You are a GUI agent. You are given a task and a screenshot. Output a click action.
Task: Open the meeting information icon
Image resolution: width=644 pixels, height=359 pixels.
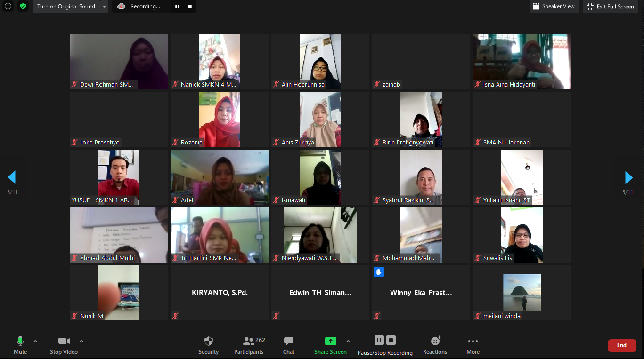[x=8, y=7]
